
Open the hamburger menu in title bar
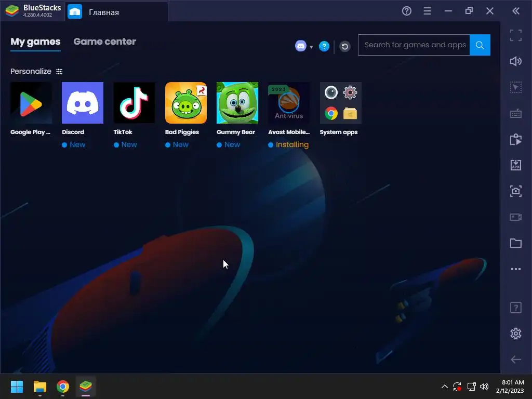427,11
